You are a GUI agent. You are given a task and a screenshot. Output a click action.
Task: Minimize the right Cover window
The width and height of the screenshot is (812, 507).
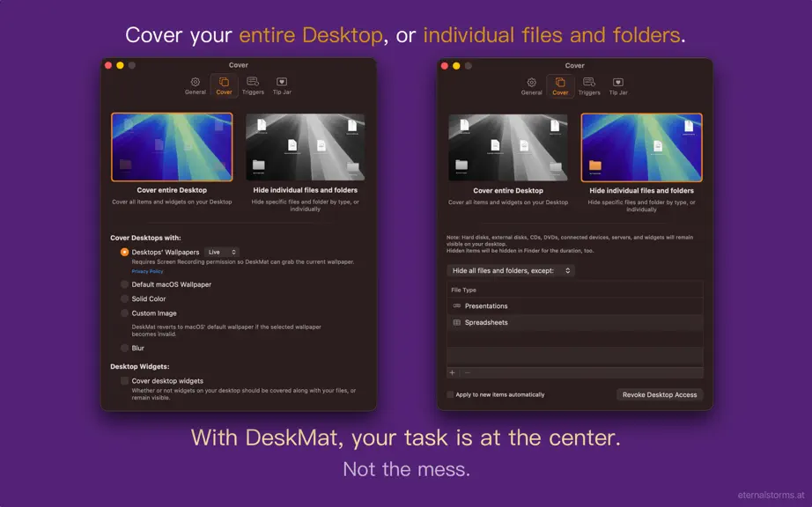coord(456,66)
